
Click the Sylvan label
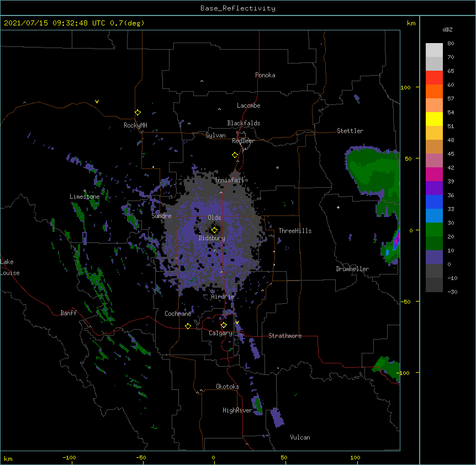[x=215, y=135]
